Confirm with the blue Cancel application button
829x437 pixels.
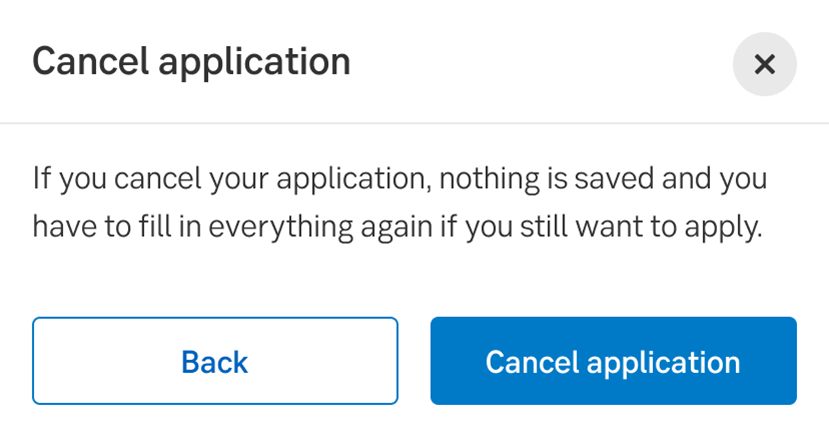[x=613, y=361]
